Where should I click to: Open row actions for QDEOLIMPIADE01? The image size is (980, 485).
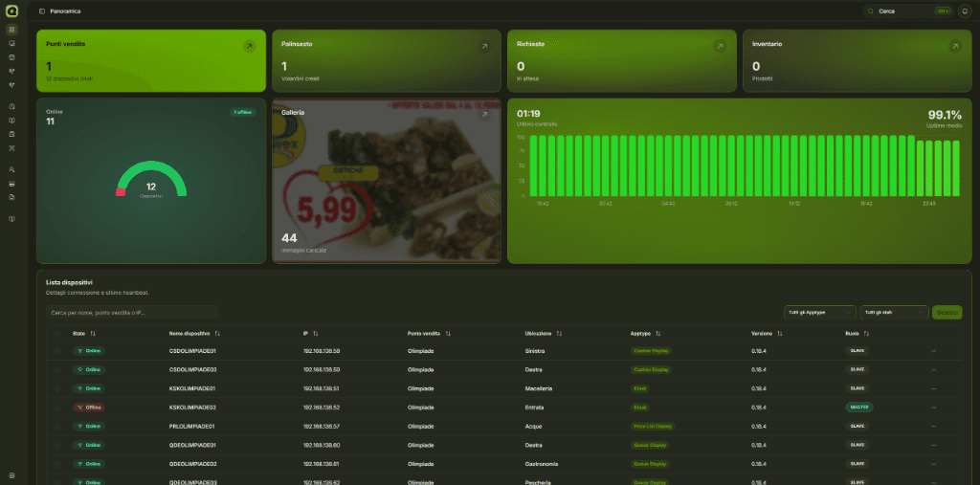(934, 445)
